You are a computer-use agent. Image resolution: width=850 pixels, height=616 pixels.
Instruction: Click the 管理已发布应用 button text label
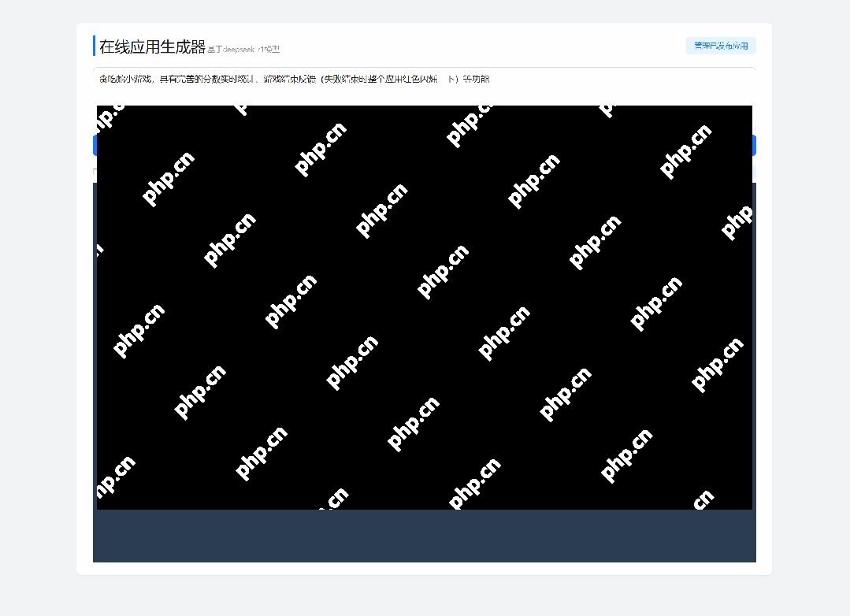(720, 45)
